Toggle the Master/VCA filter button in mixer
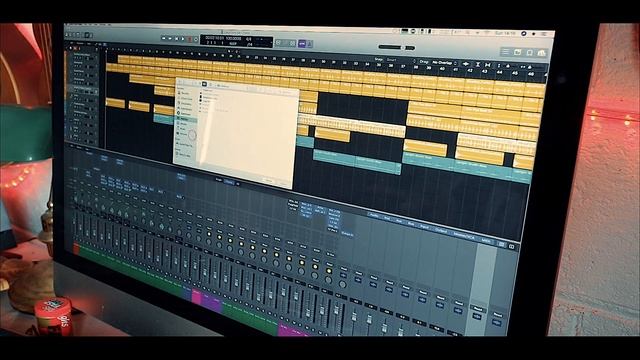The width and height of the screenshot is (640, 360). [464, 236]
